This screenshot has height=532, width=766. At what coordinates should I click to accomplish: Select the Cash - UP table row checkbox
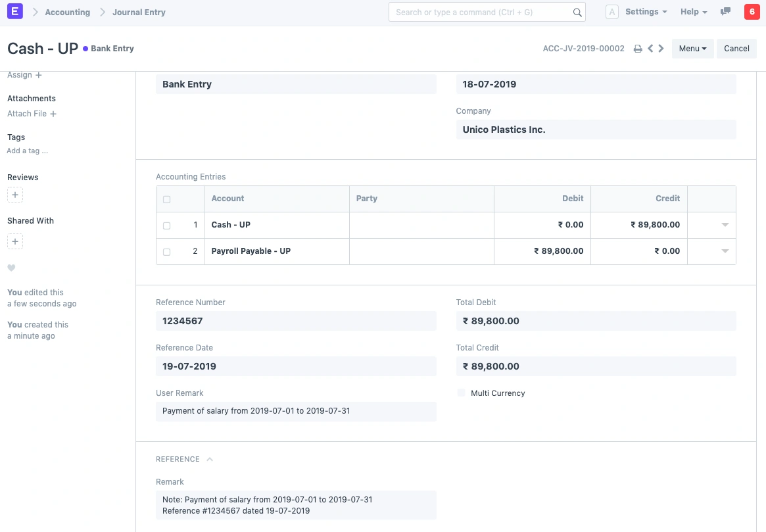point(166,225)
